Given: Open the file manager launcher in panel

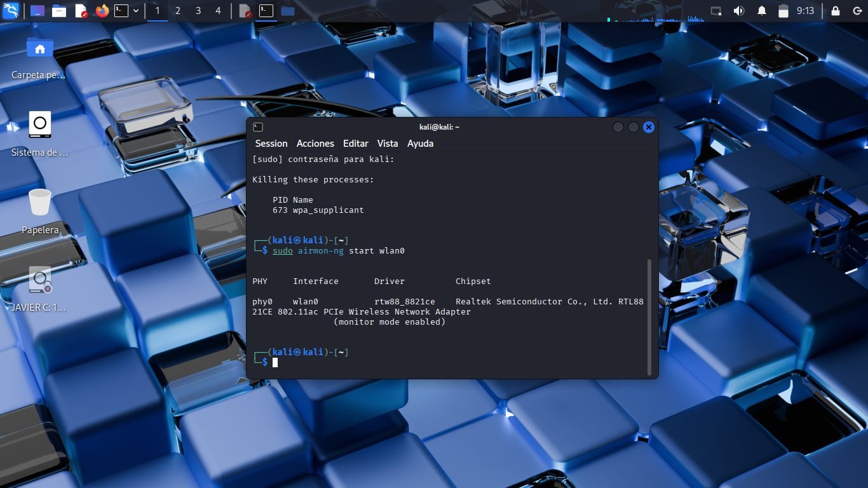Looking at the screenshot, I should click(59, 11).
